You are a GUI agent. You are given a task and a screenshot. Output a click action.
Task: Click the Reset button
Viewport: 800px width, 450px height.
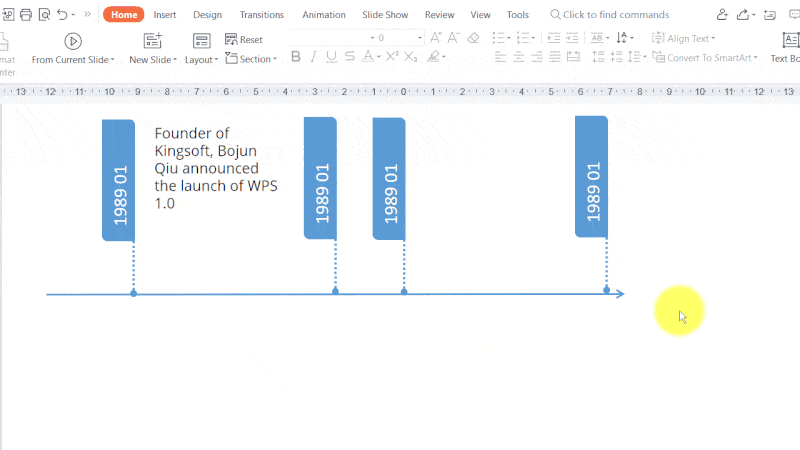point(243,39)
